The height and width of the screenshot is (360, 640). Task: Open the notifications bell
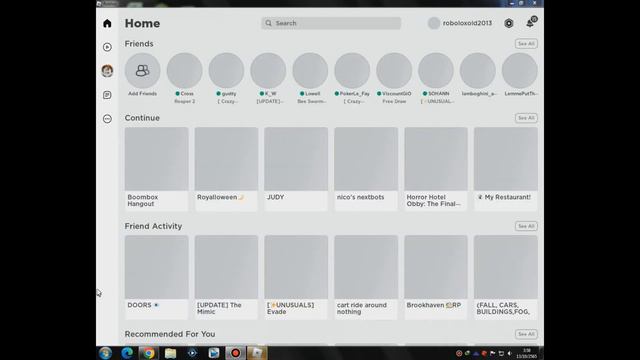pos(530,23)
